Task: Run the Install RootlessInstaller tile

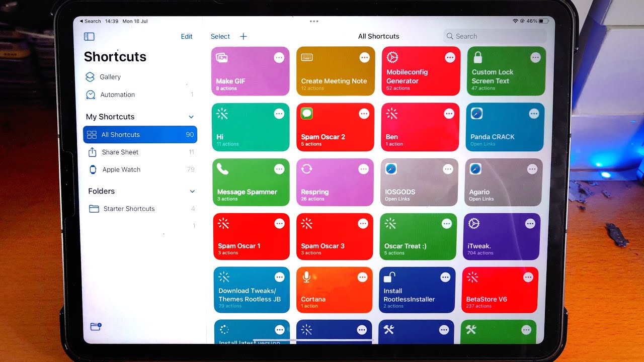Action: coord(417,290)
